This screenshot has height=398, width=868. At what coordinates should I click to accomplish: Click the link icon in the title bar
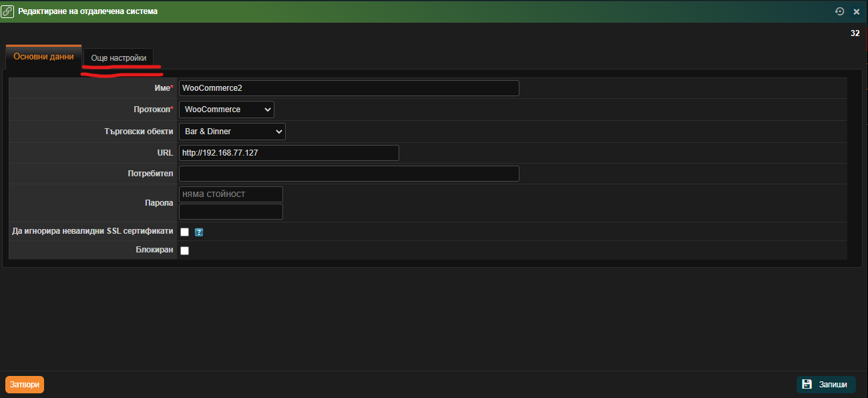point(8,11)
